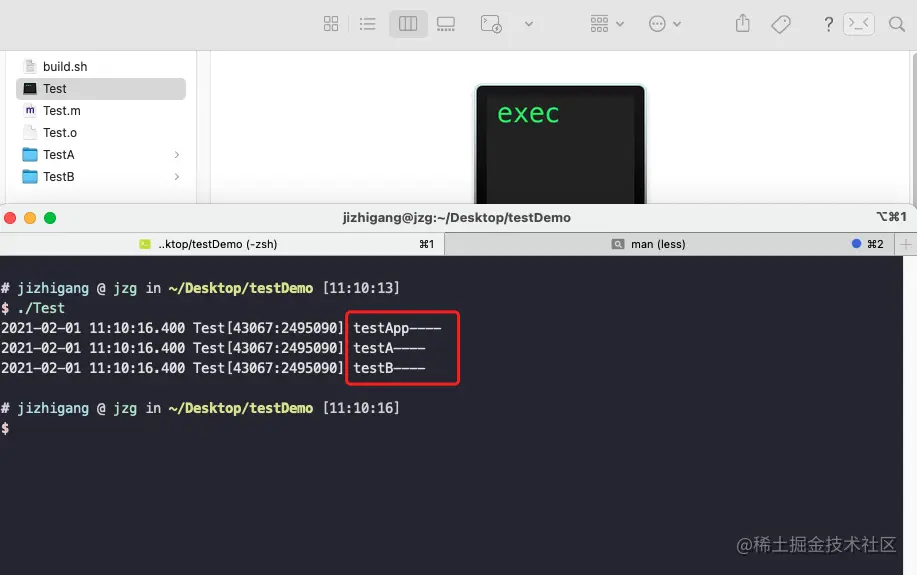This screenshot has width=917, height=575.
Task: Zoom the terminal window with green button
Action: pyautogui.click(x=50, y=218)
